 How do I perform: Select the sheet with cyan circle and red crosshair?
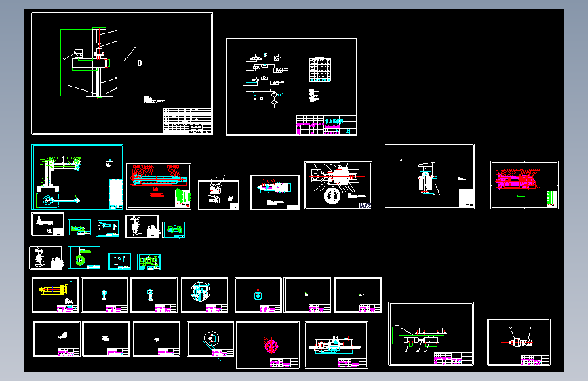pyautogui.click(x=258, y=295)
